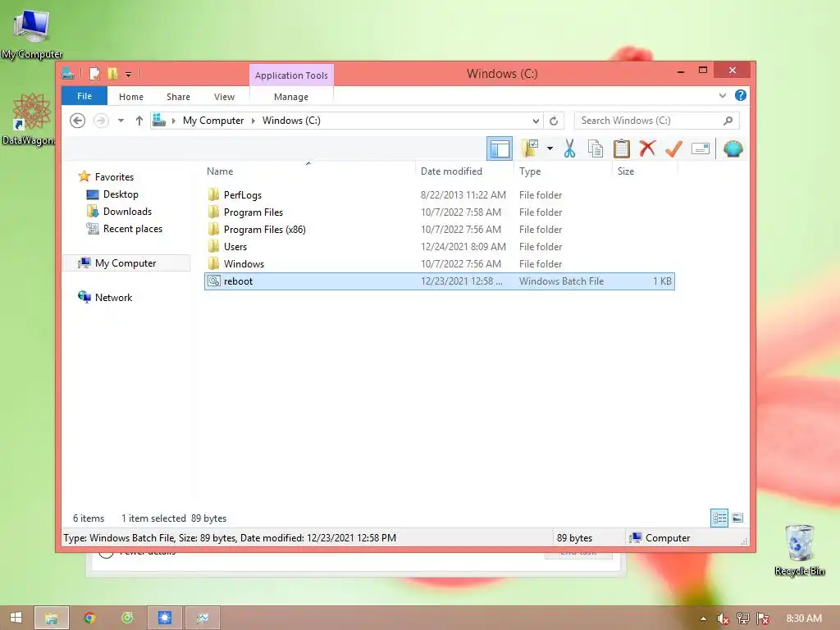The height and width of the screenshot is (630, 840).
Task: Open the recent locations dropdown arrow
Action: click(121, 121)
